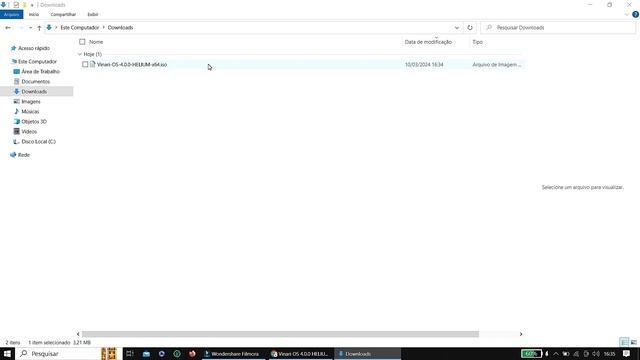Open the Arquivo ribbon tab
Viewport: 640px width, 360px height.
click(11, 14)
